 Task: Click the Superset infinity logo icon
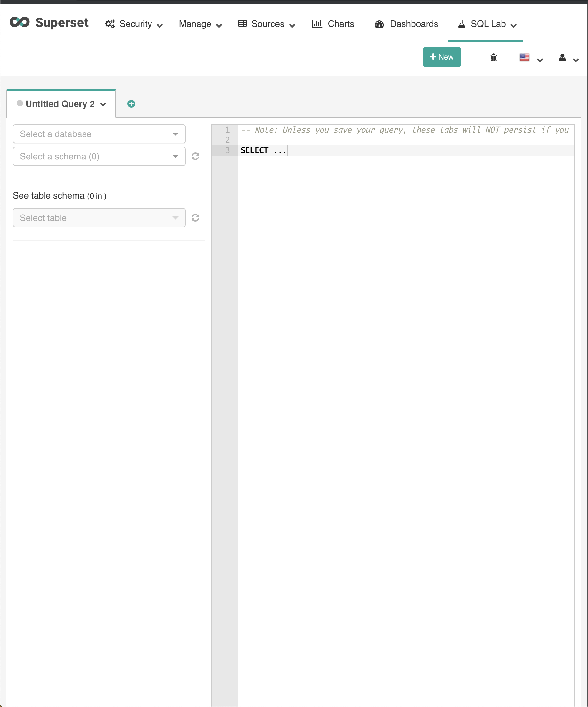click(x=20, y=22)
